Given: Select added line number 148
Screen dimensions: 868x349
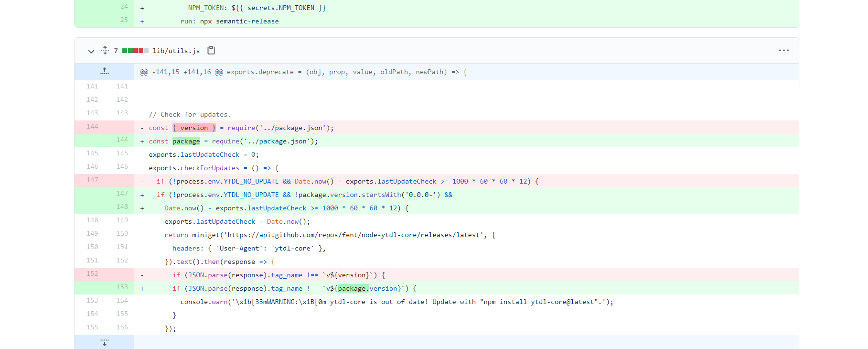Looking at the screenshot, I should click(x=122, y=207).
